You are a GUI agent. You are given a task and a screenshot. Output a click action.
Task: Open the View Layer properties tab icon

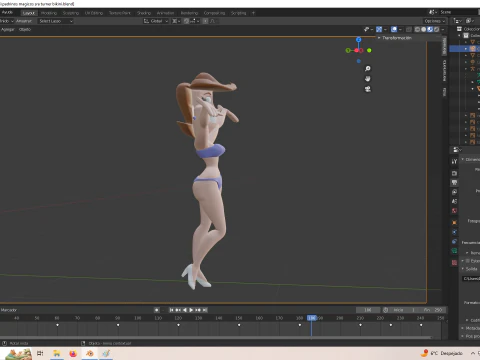click(454, 192)
